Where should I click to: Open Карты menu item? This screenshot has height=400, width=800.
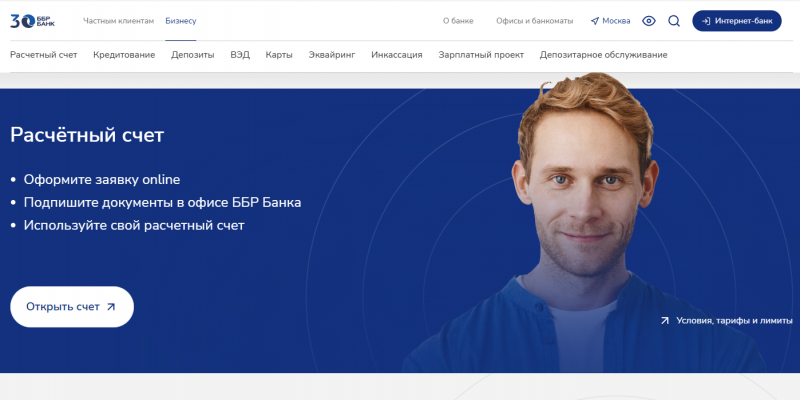point(279,55)
